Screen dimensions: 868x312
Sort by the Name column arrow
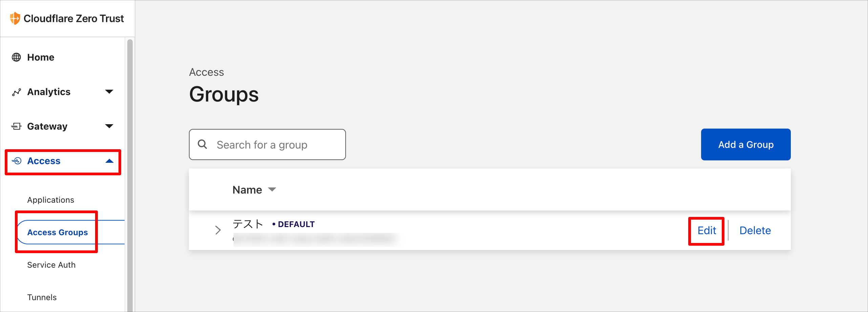[x=272, y=190]
